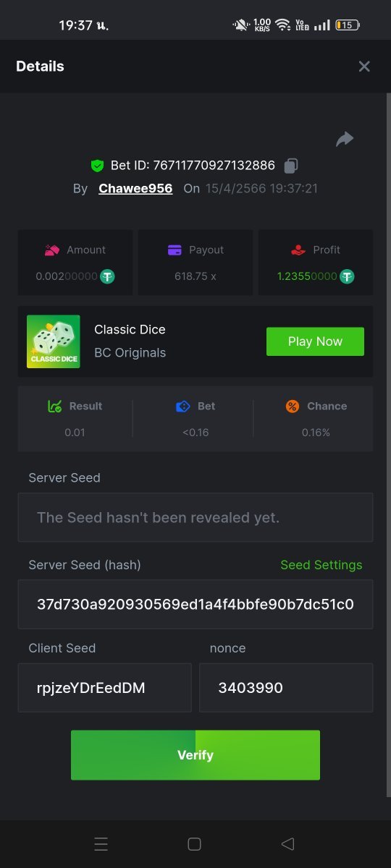Select the Client Seed field
391x868 pixels.
tap(105, 688)
